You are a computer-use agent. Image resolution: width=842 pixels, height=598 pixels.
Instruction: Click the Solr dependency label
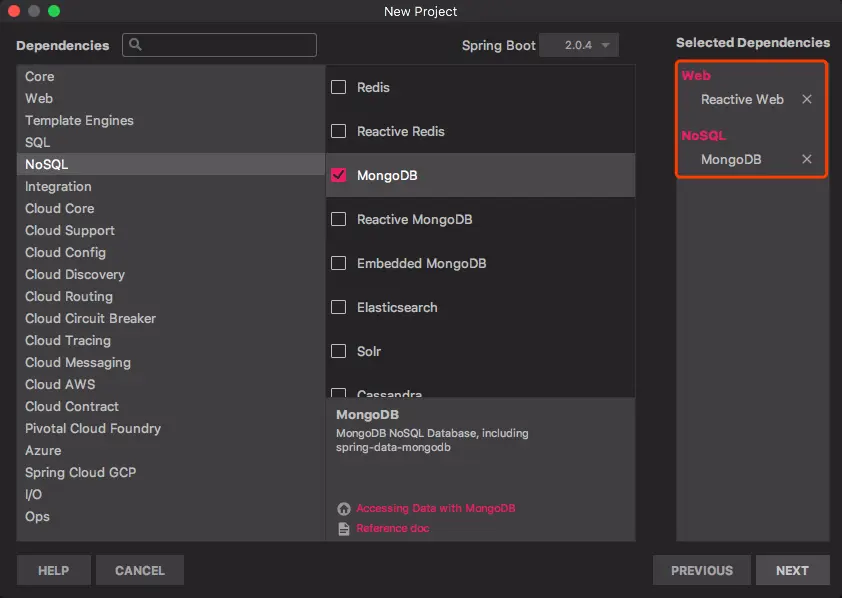(369, 352)
